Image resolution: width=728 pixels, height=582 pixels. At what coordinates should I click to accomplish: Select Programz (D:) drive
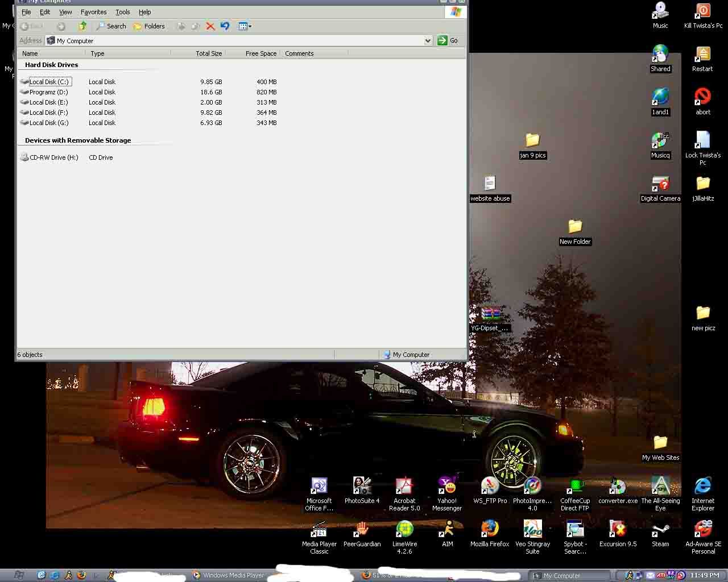click(48, 92)
